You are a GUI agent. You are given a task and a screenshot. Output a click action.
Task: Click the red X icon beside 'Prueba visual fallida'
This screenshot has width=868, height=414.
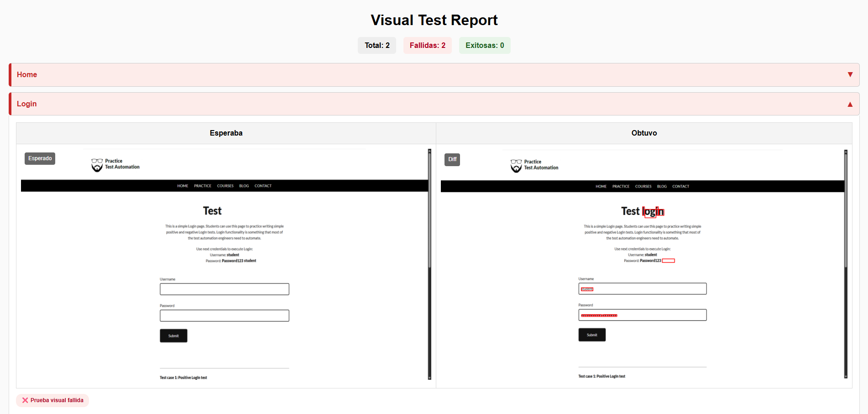[x=26, y=400]
